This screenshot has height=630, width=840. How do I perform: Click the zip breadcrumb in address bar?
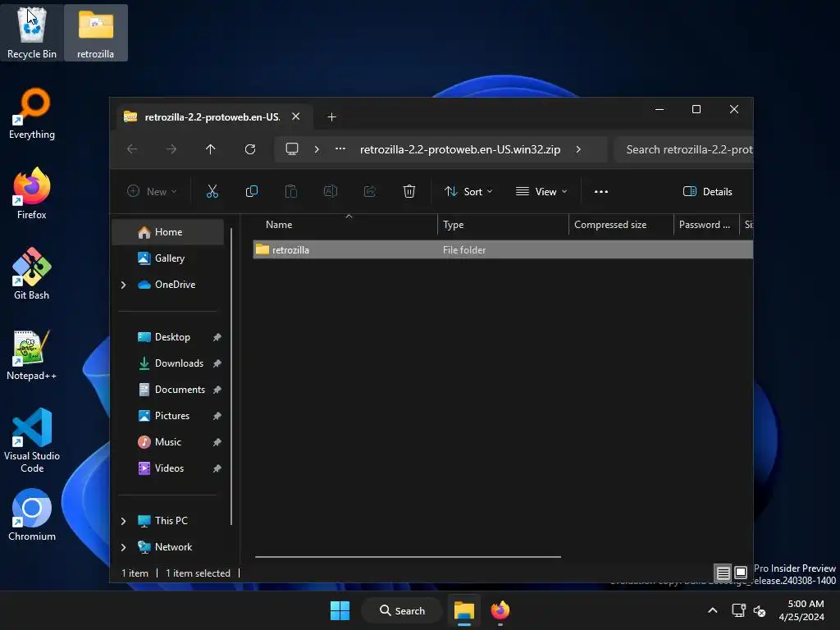pyautogui.click(x=460, y=149)
